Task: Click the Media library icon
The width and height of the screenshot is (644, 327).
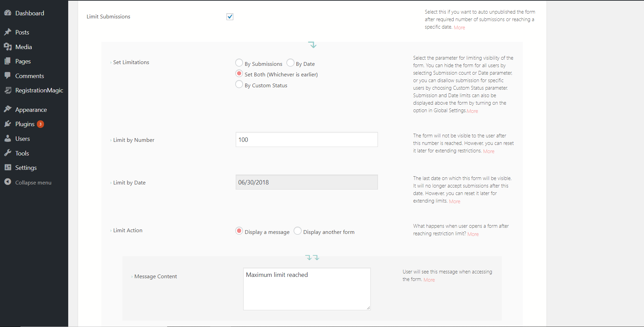Action: pos(8,47)
